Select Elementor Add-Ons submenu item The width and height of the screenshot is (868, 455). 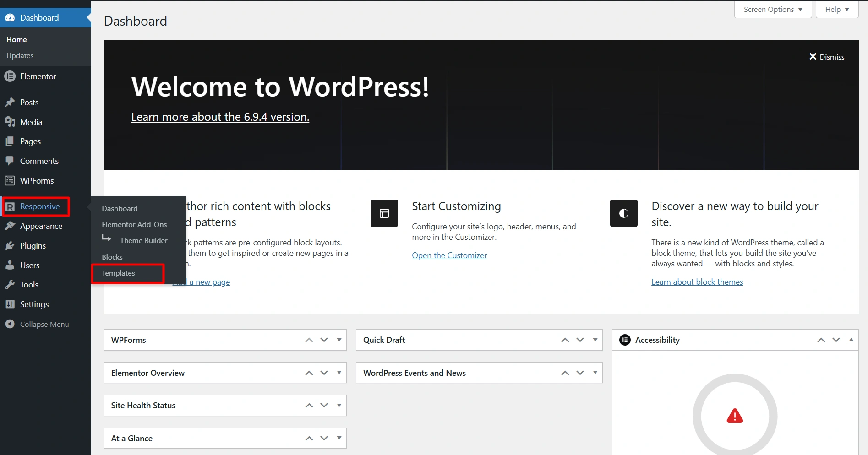click(134, 225)
